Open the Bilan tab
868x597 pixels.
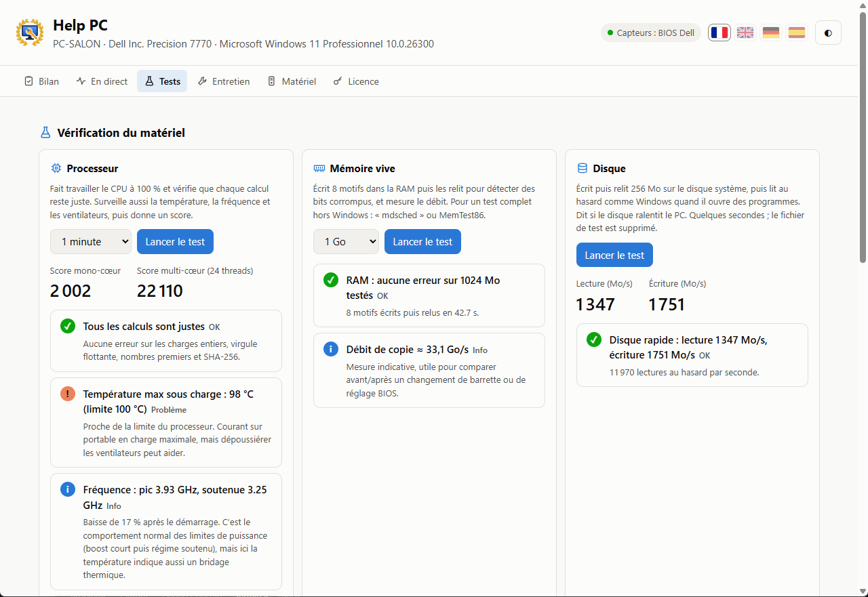coord(41,81)
